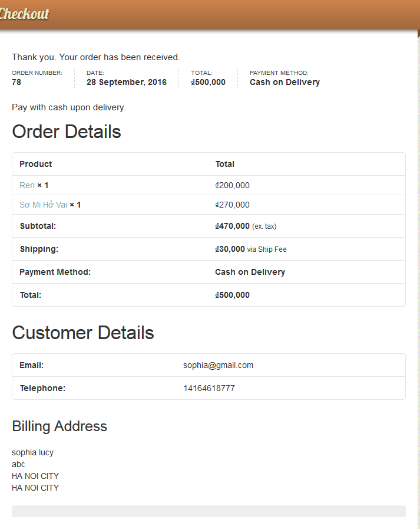420x529 pixels.
Task: Click the gray bar at page bottom
Action: coord(209,511)
